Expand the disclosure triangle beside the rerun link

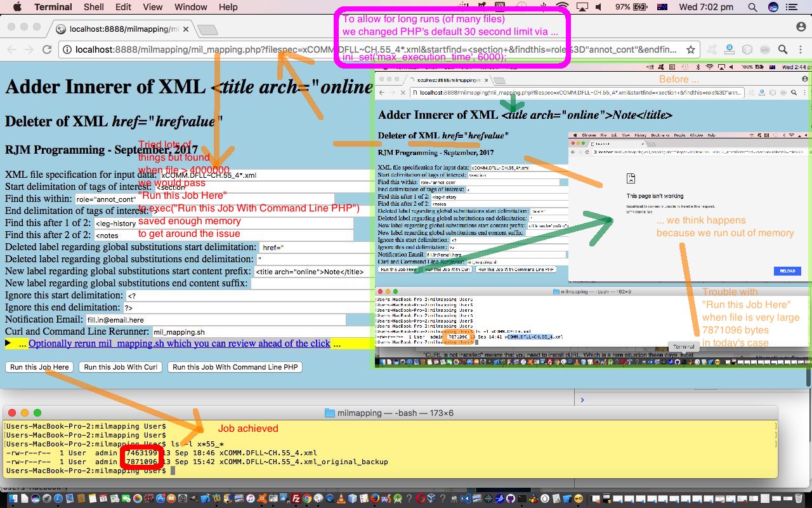[9, 344]
